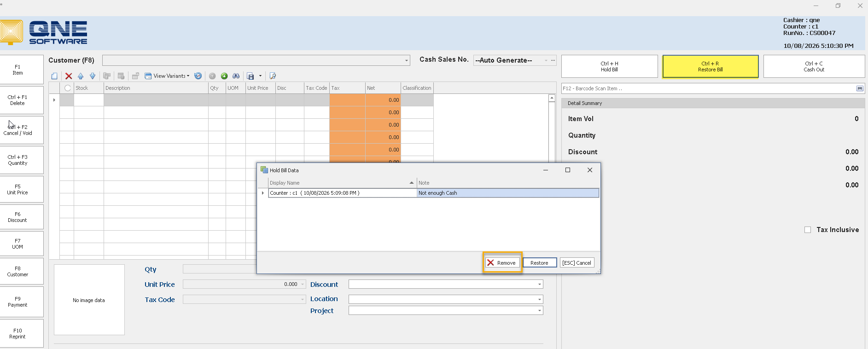The width and height of the screenshot is (868, 349).
Task: Open the Cash Sales No. dropdown arrow
Action: click(546, 60)
